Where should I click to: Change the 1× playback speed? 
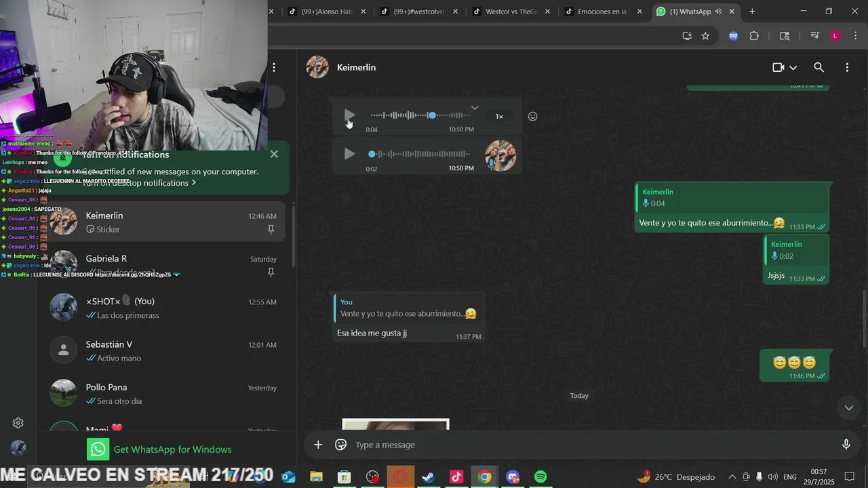click(x=499, y=117)
